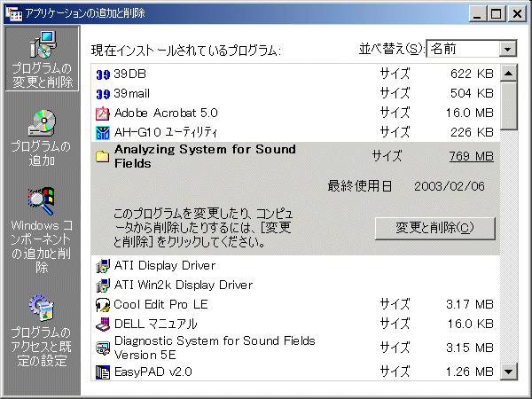532x399 pixels.
Task: Click the 2003/02/06 last used date
Action: tap(450, 186)
